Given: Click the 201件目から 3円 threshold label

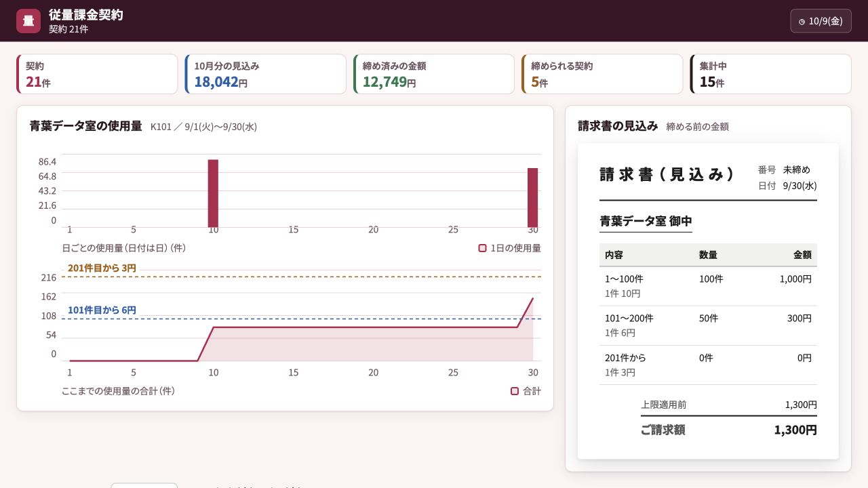Looking at the screenshot, I should click(102, 268).
